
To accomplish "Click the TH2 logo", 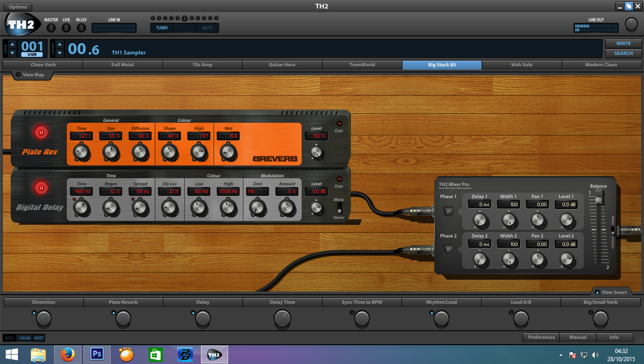I will [23, 25].
